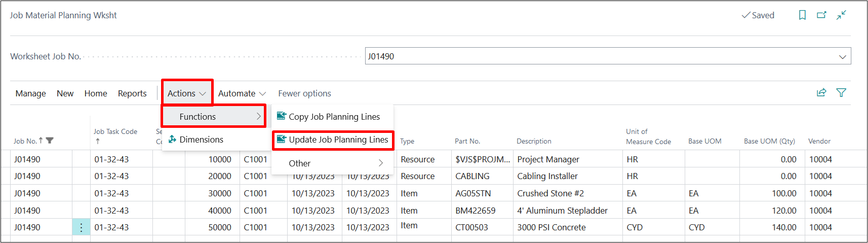Click Fewer options link

(304, 93)
